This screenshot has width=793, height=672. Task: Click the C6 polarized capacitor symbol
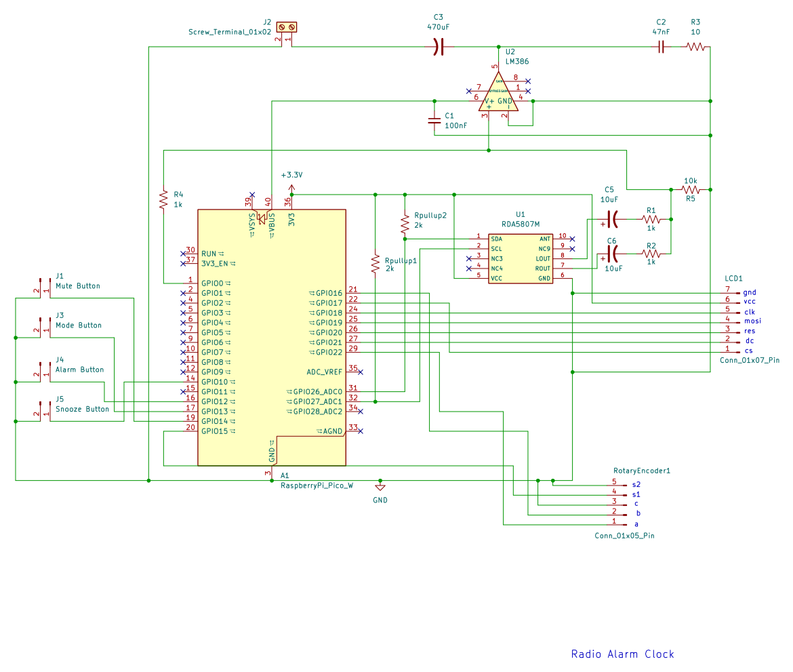(x=612, y=254)
